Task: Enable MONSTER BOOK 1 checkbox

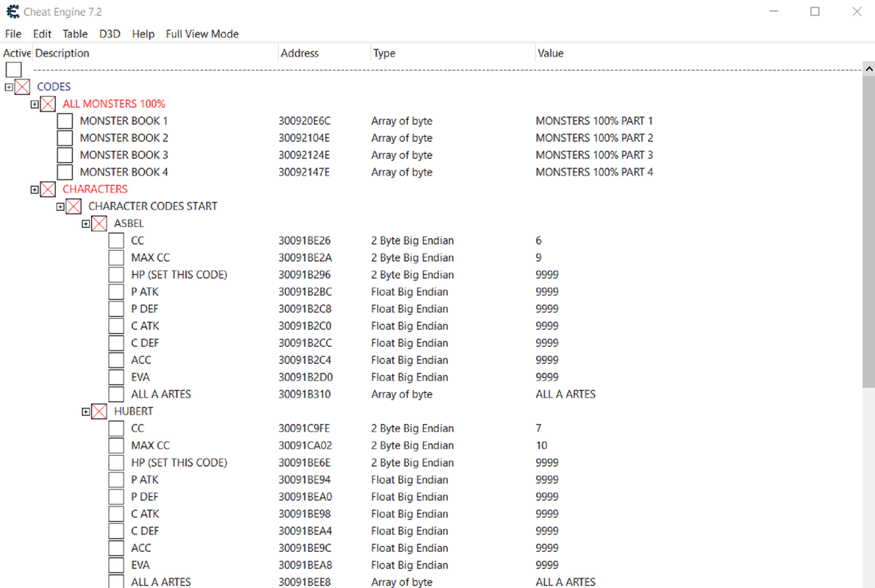Action: pyautogui.click(x=65, y=121)
